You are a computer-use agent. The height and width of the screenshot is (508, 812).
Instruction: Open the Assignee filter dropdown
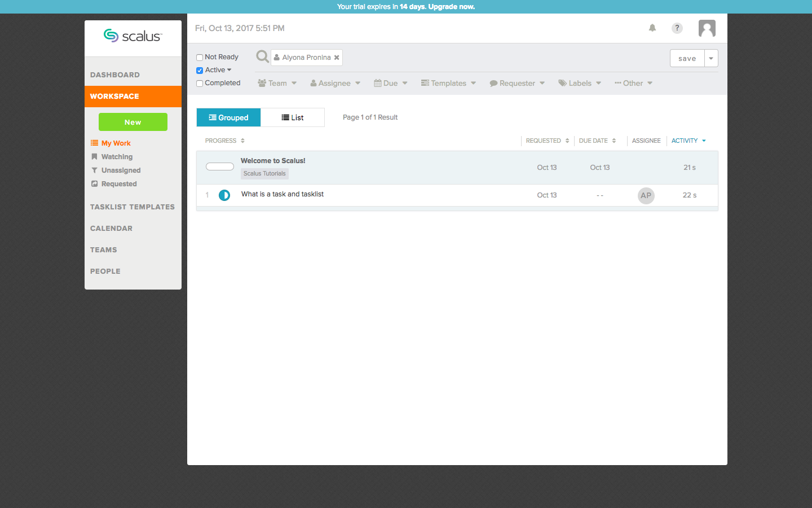pyautogui.click(x=335, y=83)
